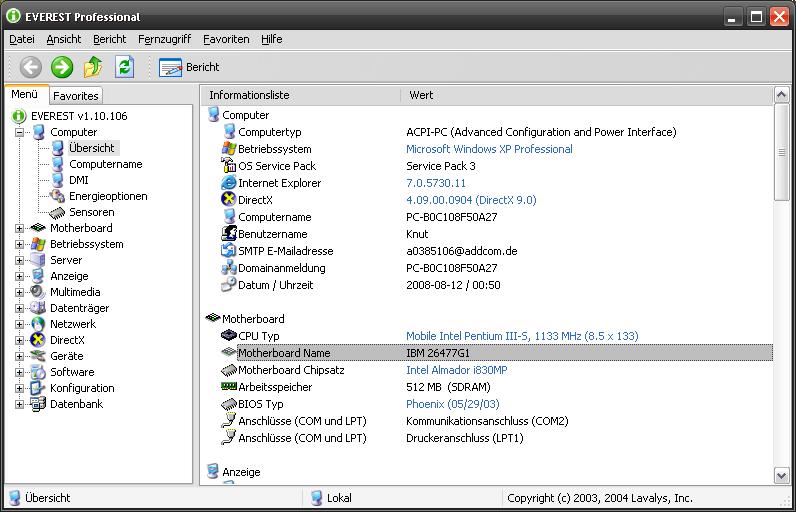Select the Motherboard Name row
The image size is (796, 512).
coord(496,353)
